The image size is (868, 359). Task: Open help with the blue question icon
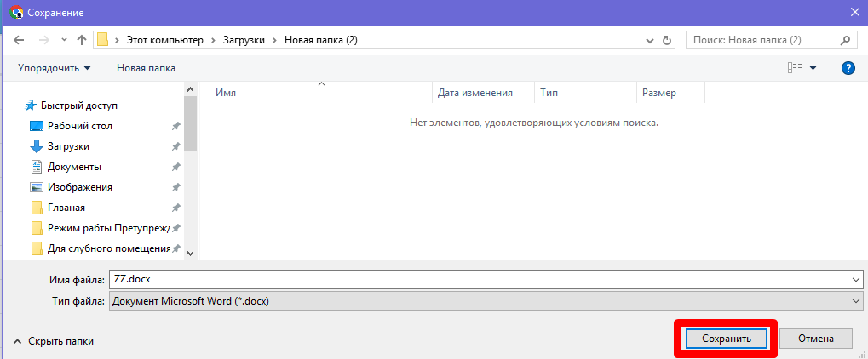(848, 68)
